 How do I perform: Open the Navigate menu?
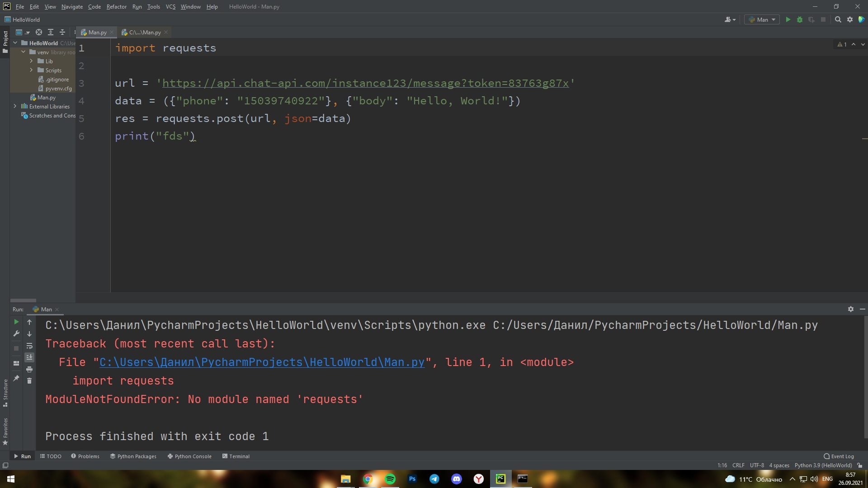point(72,6)
